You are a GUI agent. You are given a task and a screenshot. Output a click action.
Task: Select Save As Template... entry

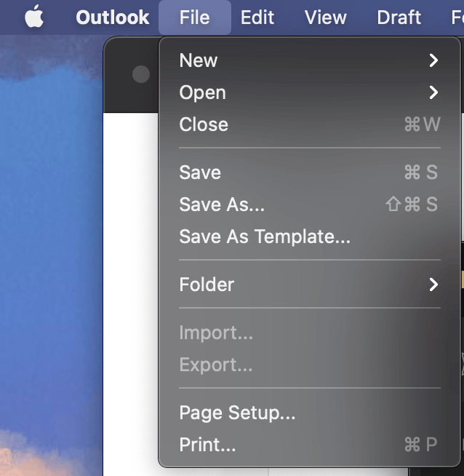tap(309, 236)
